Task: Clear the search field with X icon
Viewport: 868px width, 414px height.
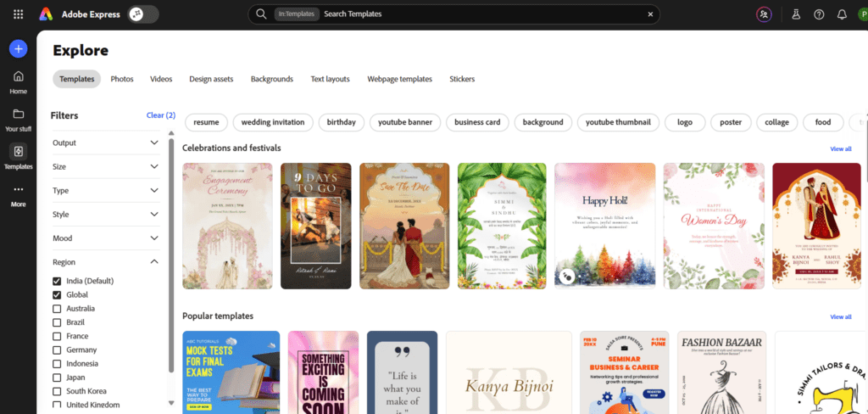Action: tap(651, 14)
